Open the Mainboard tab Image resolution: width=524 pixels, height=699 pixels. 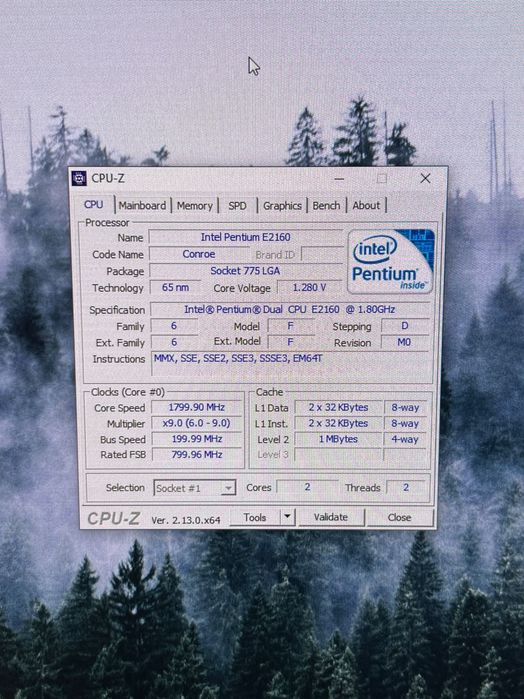point(142,206)
